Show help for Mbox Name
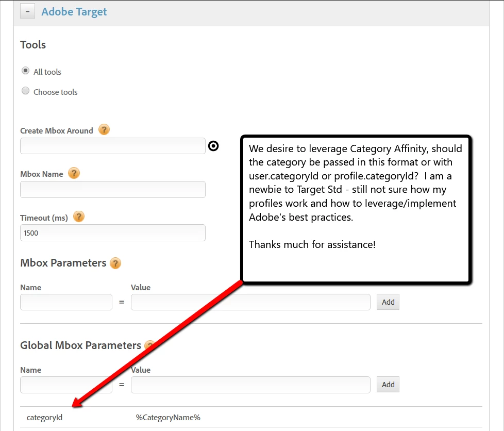Screen dimensions: 504x431 [74, 173]
